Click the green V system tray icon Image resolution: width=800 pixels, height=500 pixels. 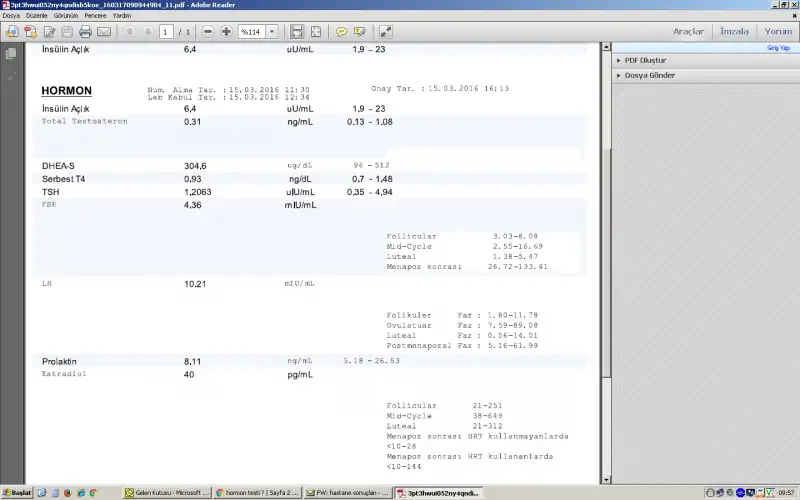[x=770, y=493]
